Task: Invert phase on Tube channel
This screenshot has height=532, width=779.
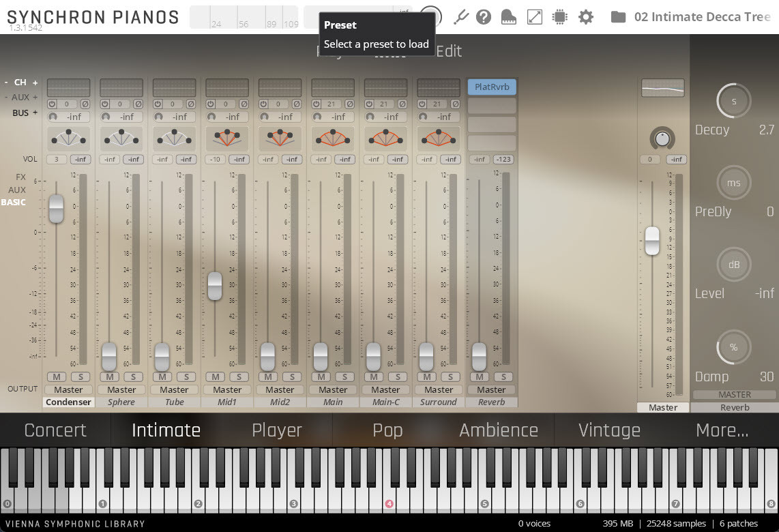Action: click(x=191, y=104)
